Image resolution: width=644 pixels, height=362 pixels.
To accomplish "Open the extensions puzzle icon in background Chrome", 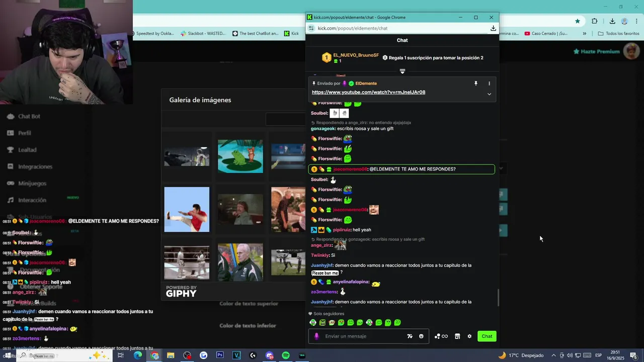I will [x=595, y=21].
